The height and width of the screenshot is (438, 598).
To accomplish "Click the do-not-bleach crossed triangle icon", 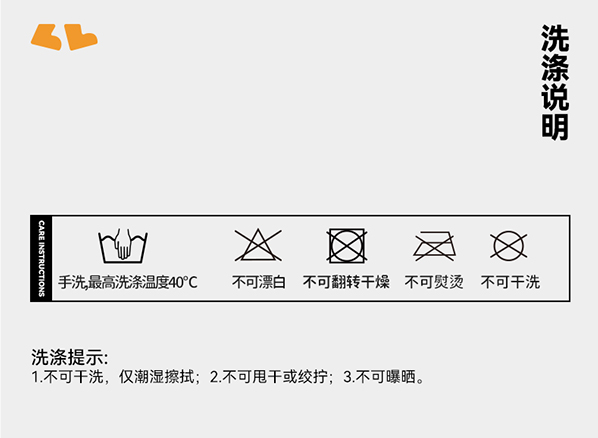I will (258, 245).
